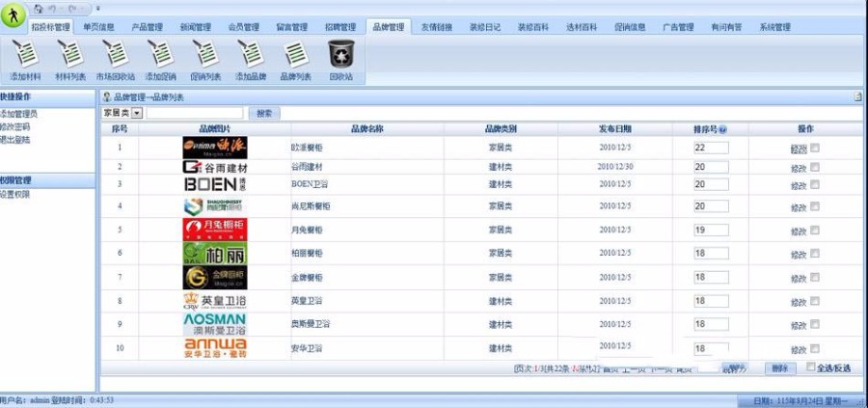This screenshot has width=868, height=408.
Task: Open the quick access toolbar customize arrow
Action: tap(98, 9)
